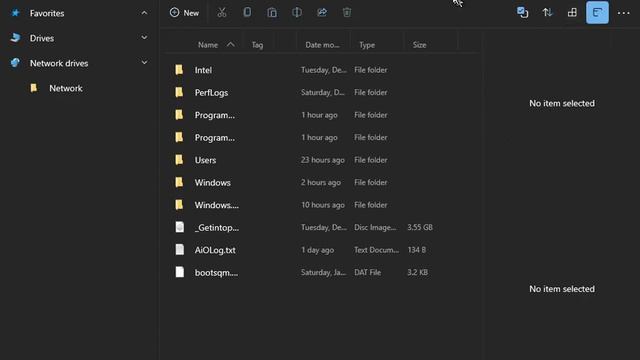
Task: Select Network drives in the sidebar
Action: 59,63
